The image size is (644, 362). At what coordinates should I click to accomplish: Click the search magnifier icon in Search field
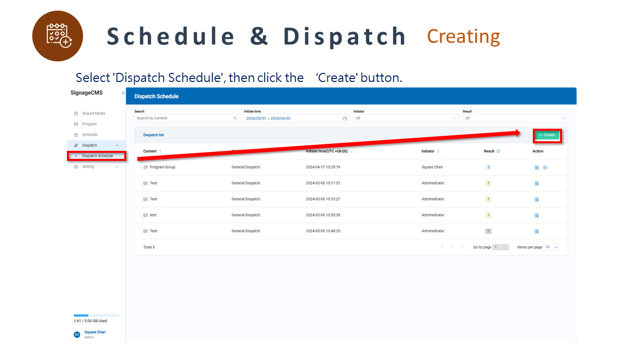(x=235, y=119)
